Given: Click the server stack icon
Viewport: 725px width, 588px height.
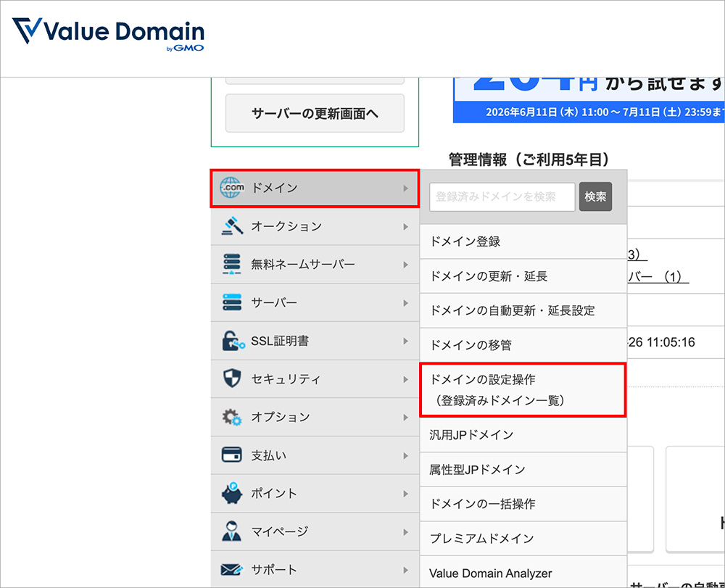Looking at the screenshot, I should [232, 302].
